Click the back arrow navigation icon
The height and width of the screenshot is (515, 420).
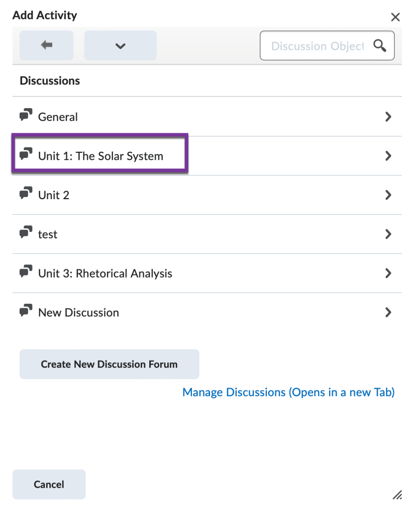(46, 45)
